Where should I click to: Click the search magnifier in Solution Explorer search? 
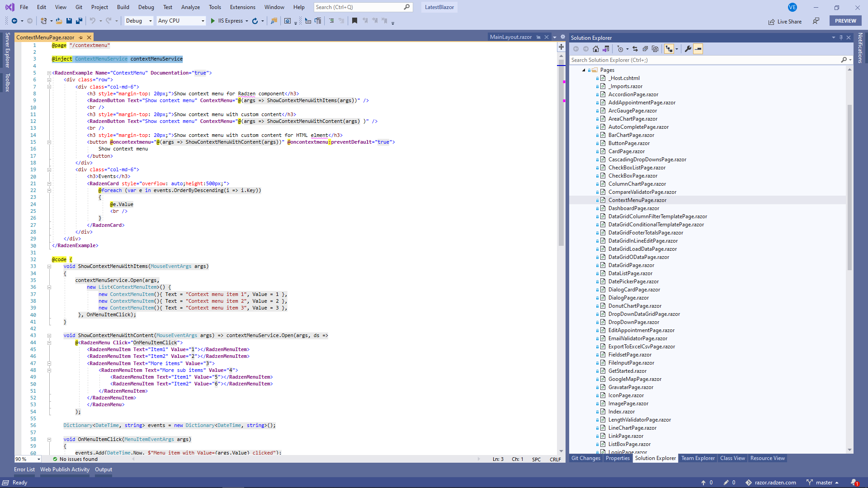(844, 60)
